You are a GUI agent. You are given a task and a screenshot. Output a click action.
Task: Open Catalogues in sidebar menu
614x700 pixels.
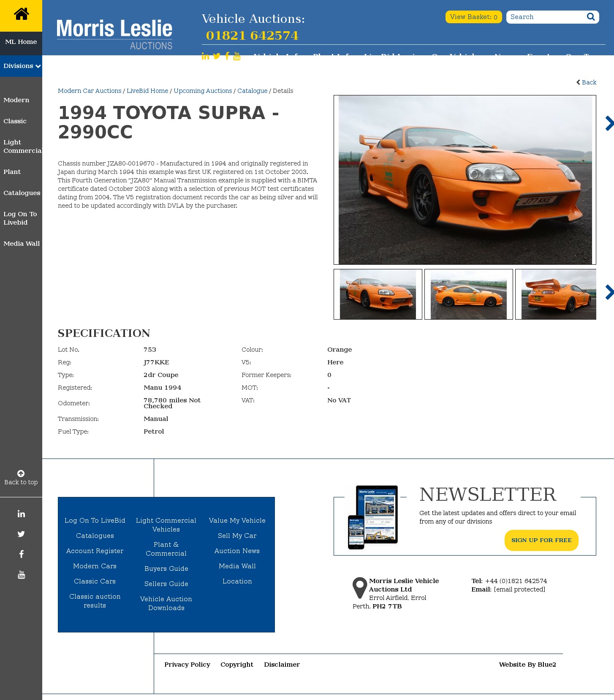click(22, 193)
